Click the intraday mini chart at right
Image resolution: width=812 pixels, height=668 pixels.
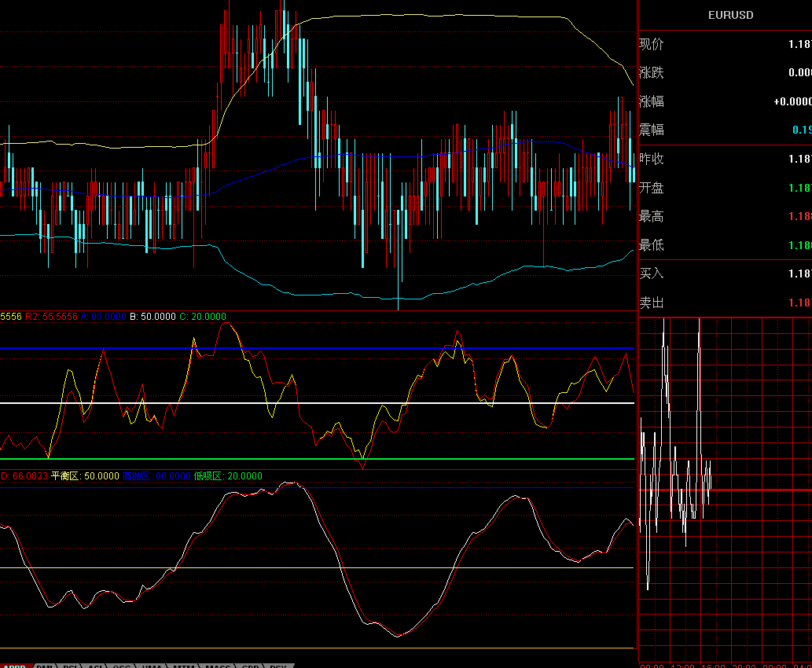click(723, 489)
